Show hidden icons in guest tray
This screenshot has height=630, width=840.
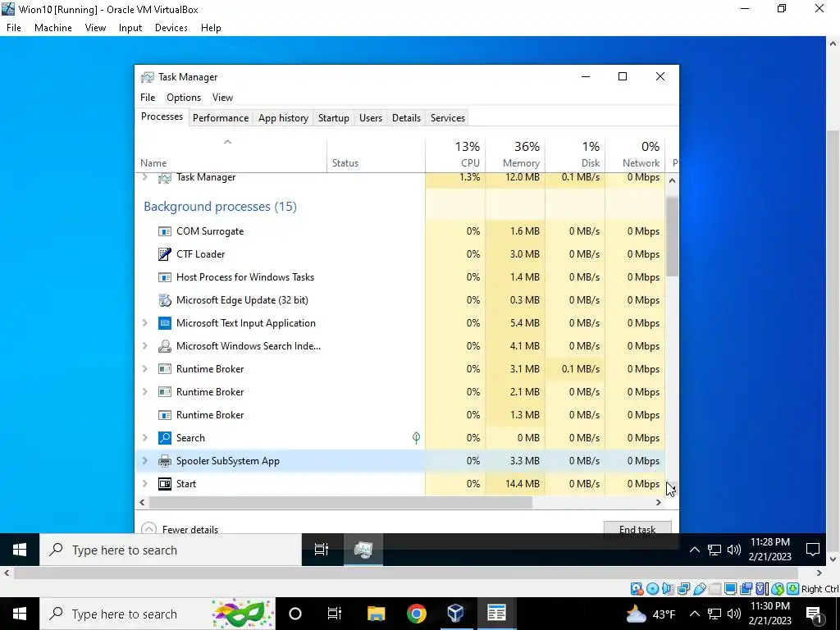(x=694, y=550)
